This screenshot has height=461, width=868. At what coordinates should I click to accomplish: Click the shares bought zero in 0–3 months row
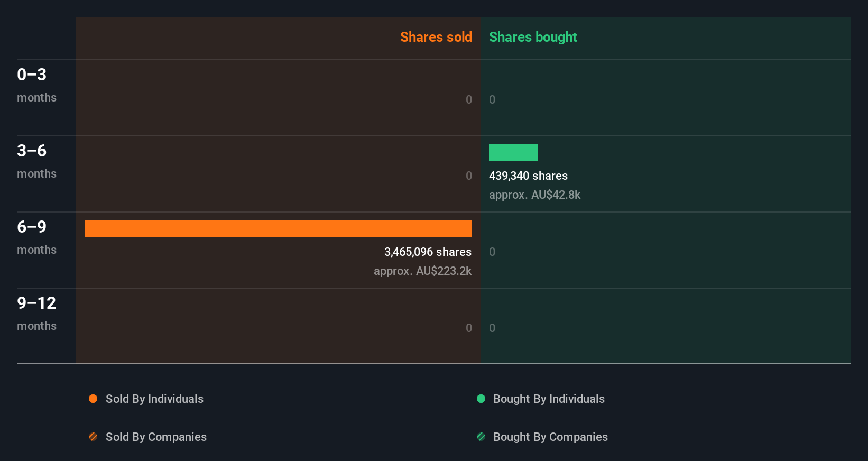tap(492, 99)
